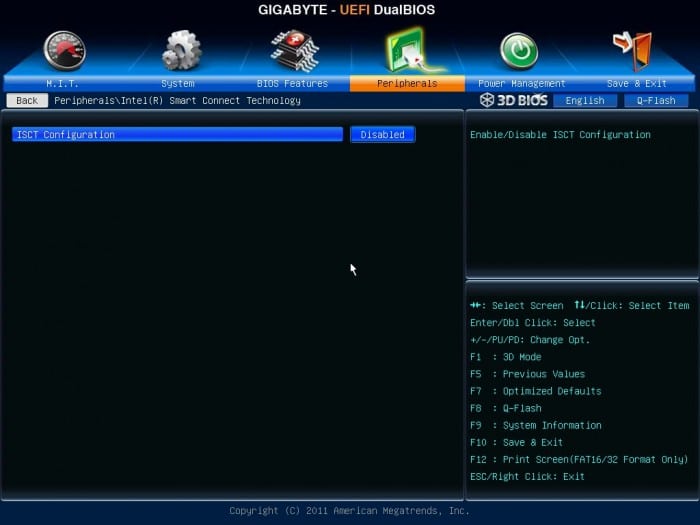Screen dimensions: 700x525
Task: Go Back to the Peripherals menu
Action: coord(27,100)
